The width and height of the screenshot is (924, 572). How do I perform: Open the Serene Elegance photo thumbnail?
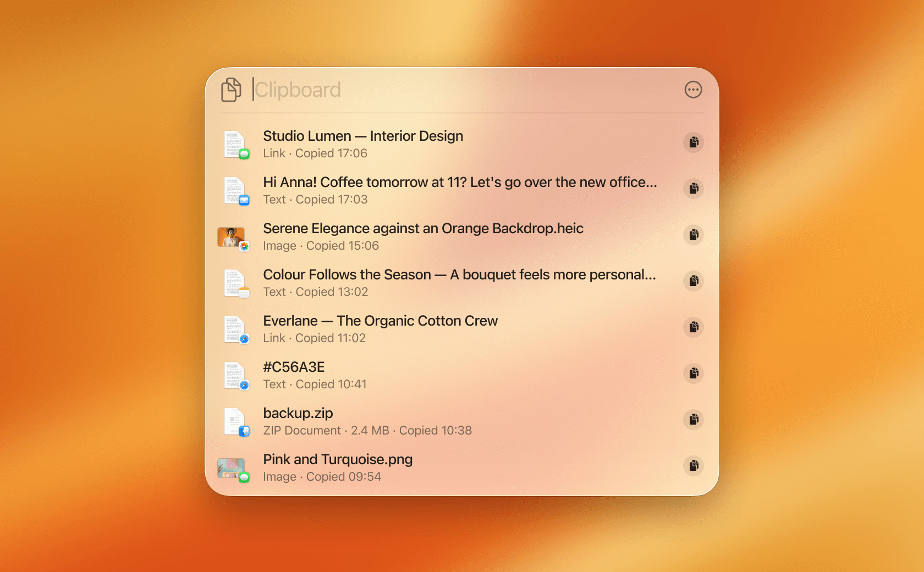click(233, 238)
